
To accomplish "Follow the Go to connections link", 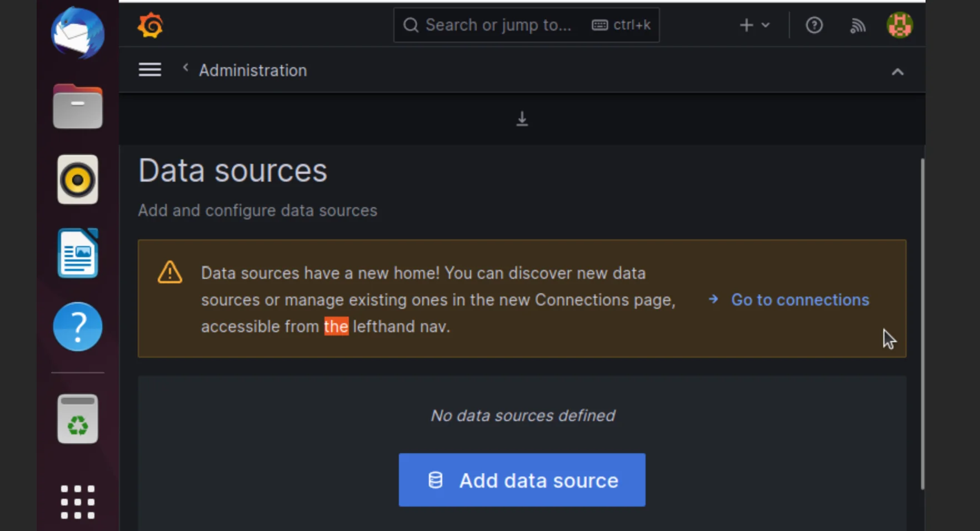I will 800,299.
